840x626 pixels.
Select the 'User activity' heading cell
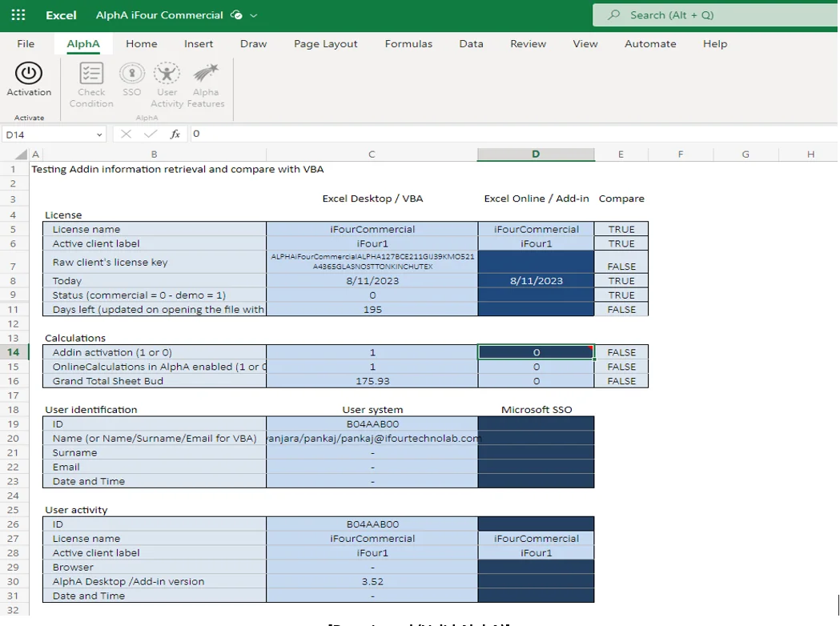click(x=155, y=510)
